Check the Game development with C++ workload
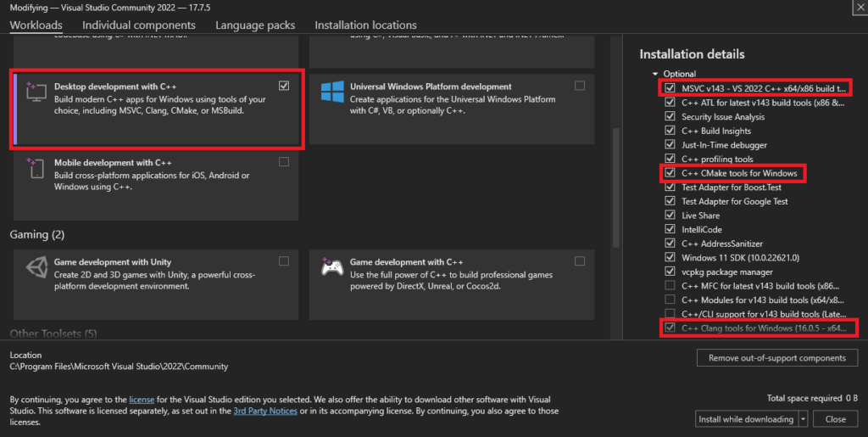 [x=580, y=261]
